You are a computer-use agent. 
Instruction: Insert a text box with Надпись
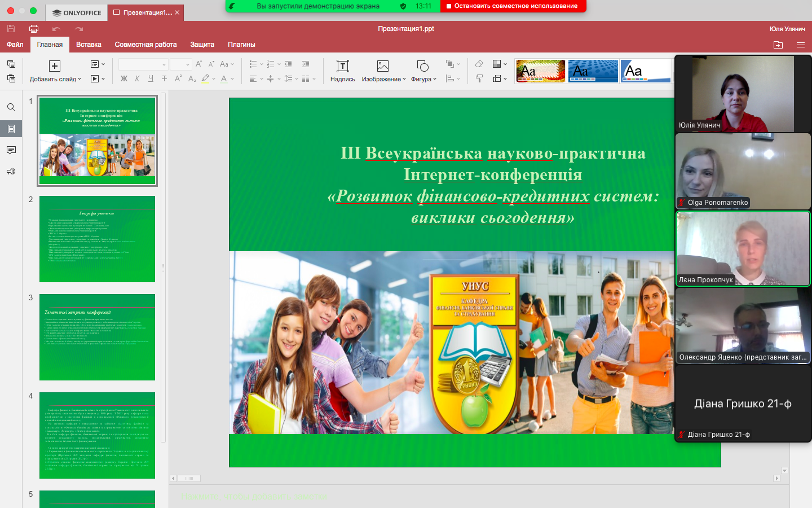click(342, 71)
